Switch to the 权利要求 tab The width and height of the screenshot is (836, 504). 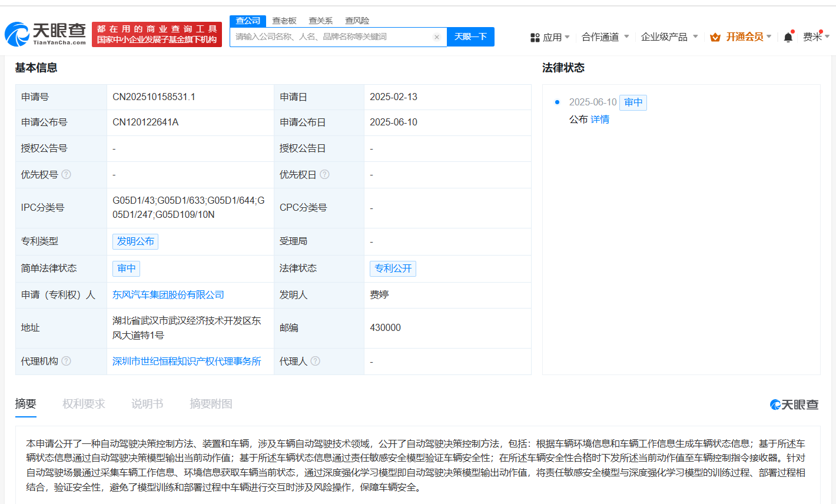tap(84, 404)
